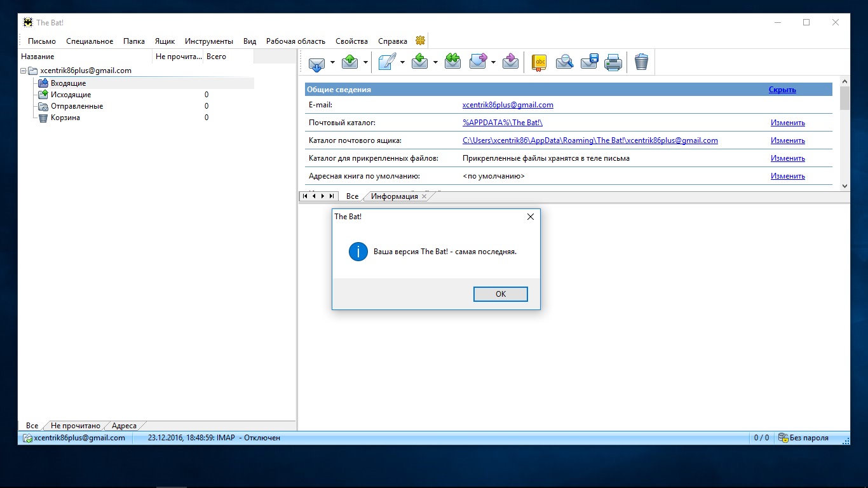Open the Create New Message dropdown arrow

(402, 62)
